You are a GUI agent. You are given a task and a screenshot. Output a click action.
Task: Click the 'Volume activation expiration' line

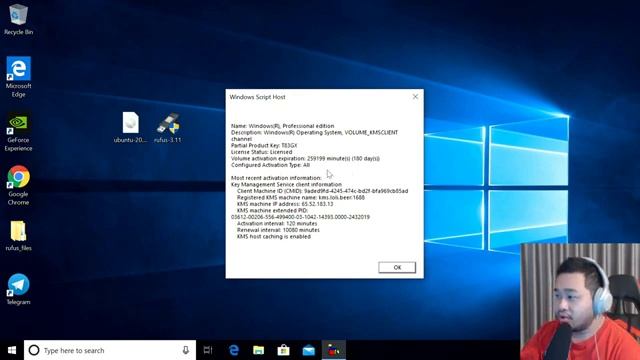(305, 158)
